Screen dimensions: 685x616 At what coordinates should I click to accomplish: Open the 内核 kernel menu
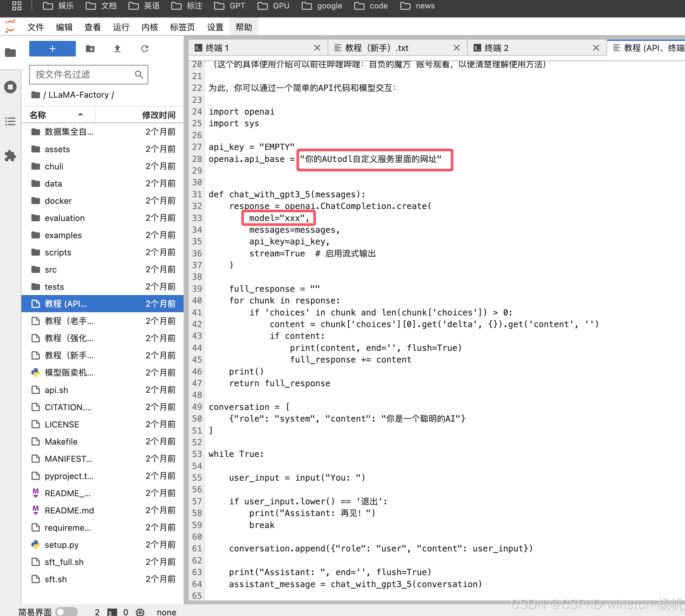click(x=150, y=27)
